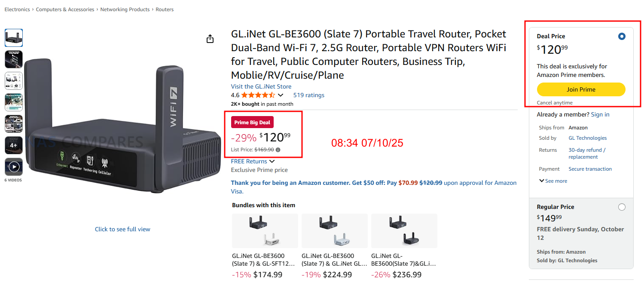Image resolution: width=644 pixels, height=282 pixels.
Task: Click to see full view of the image
Action: click(x=122, y=229)
